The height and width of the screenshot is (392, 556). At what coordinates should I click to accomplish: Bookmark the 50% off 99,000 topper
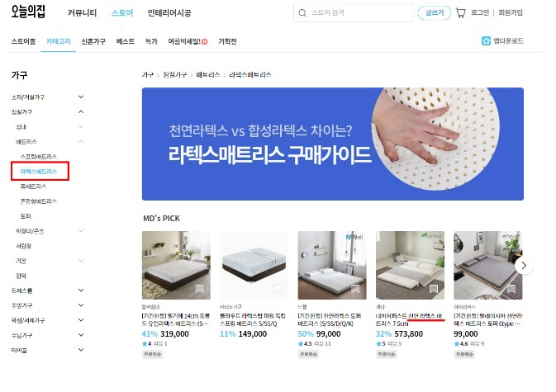coord(355,290)
